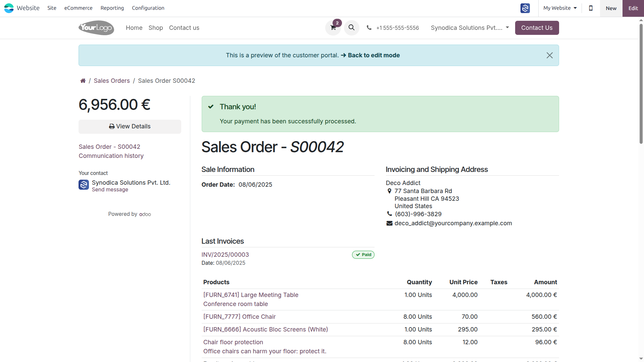The height and width of the screenshot is (362, 644).
Task: Dismiss the portal preview banner
Action: [549, 55]
